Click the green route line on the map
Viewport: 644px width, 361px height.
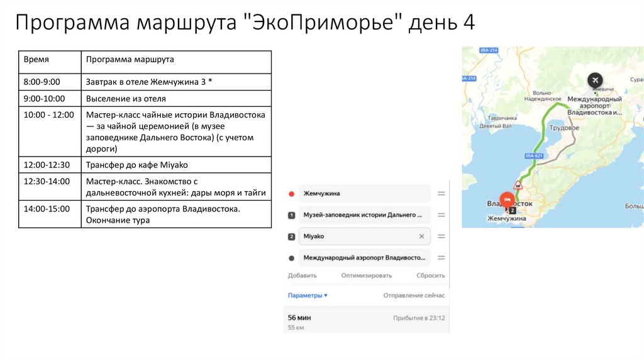543,132
